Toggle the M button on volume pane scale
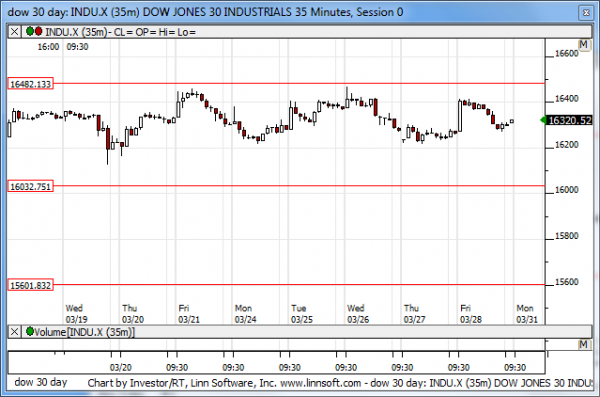Screen dimensions: 600x397 coord(583,345)
